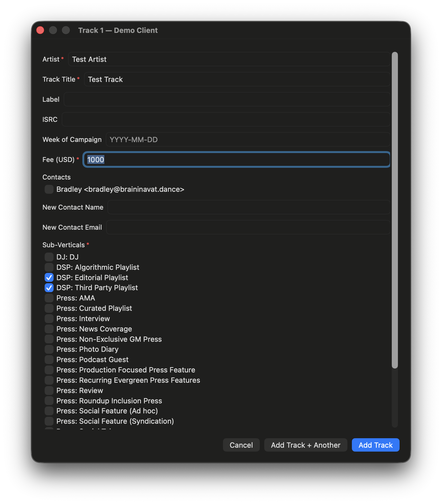Enable Press: Podcast Guest checkbox
Viewport: 442px width, 504px height.
[x=49, y=360]
